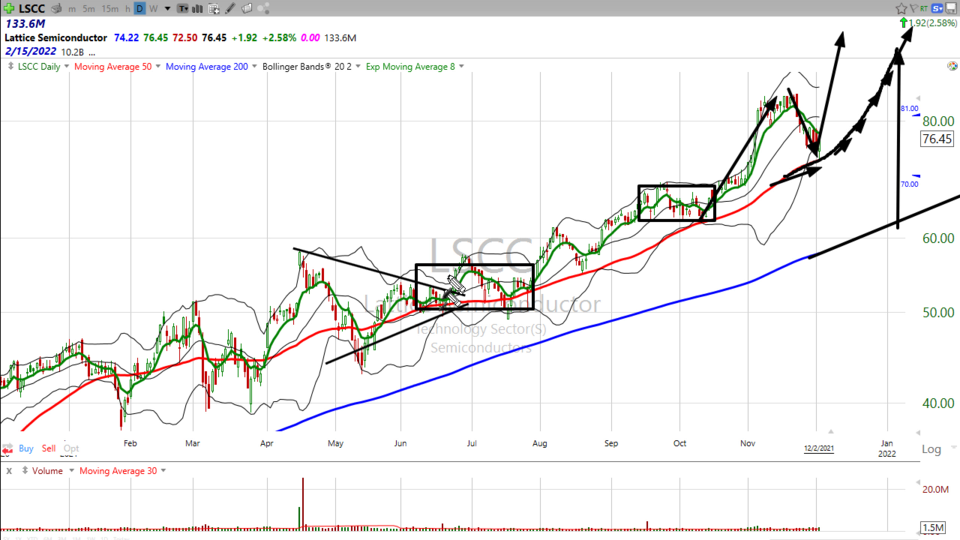
Task: Click the ellipsis after 10.2B
Action: click(91, 53)
